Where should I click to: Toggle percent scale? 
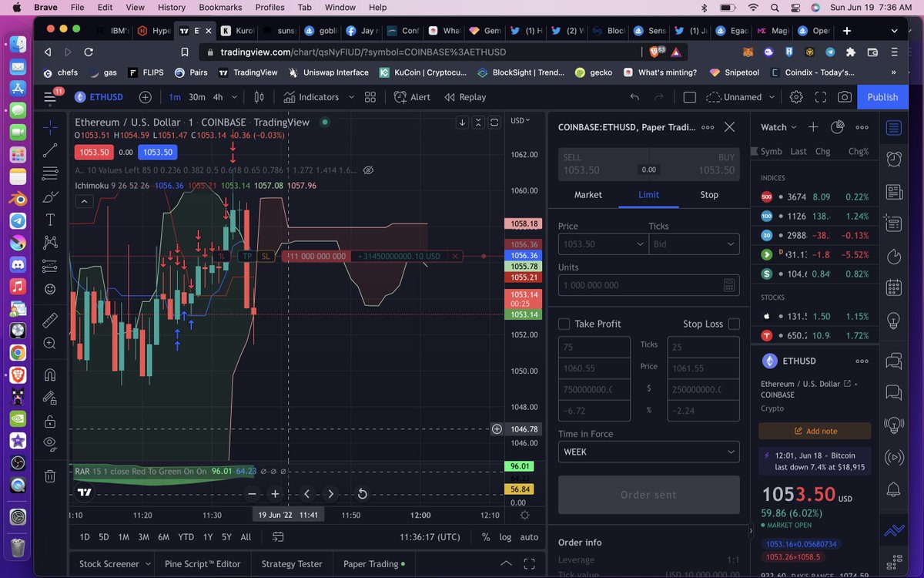[486, 537]
